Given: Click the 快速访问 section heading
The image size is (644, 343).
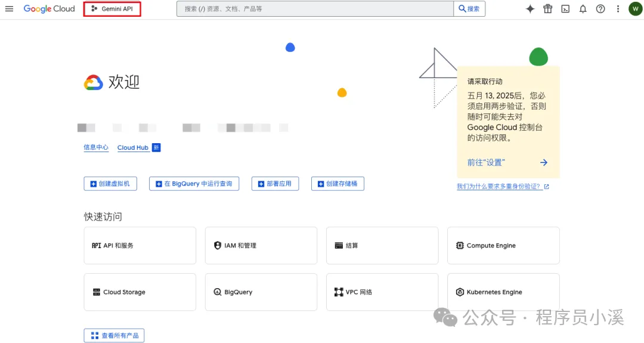Looking at the screenshot, I should click(x=103, y=217).
